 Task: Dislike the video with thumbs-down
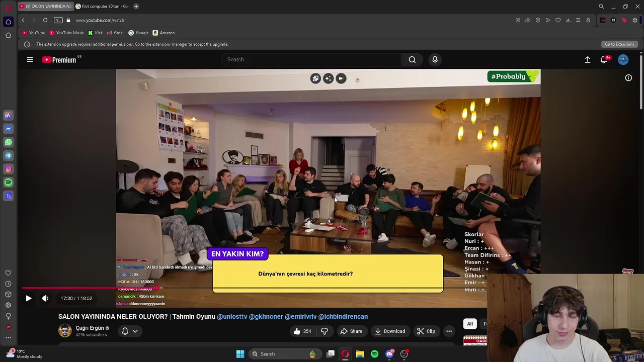point(325,331)
